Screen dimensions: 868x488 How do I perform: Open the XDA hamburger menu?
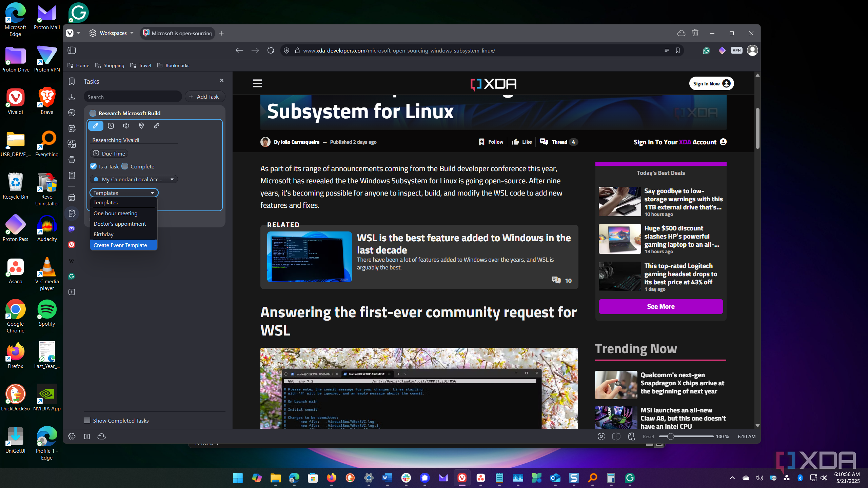point(257,83)
